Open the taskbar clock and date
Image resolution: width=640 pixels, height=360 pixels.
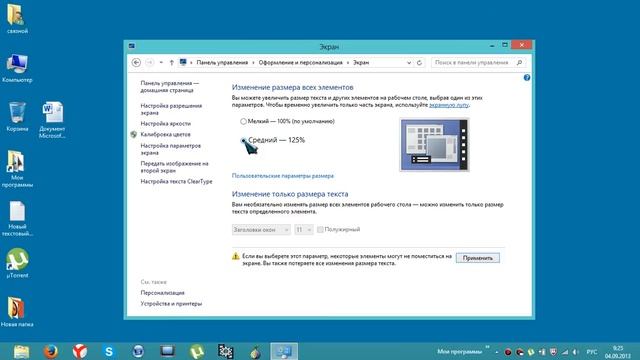618,352
